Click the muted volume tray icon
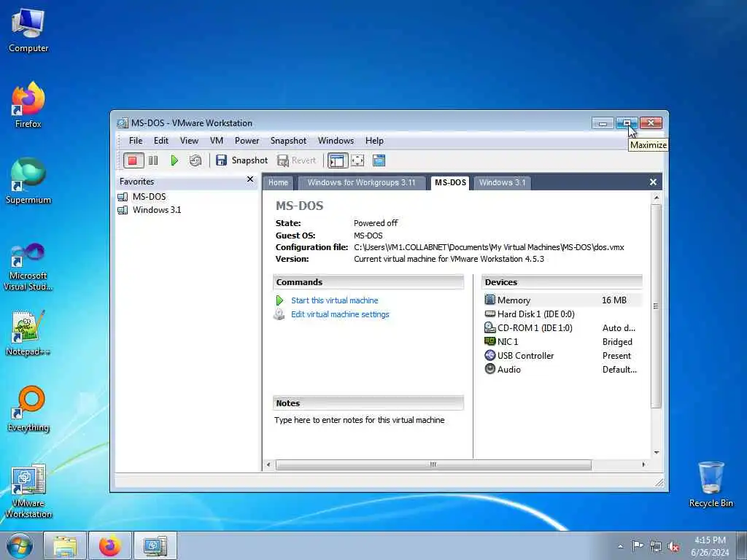 [x=673, y=546]
